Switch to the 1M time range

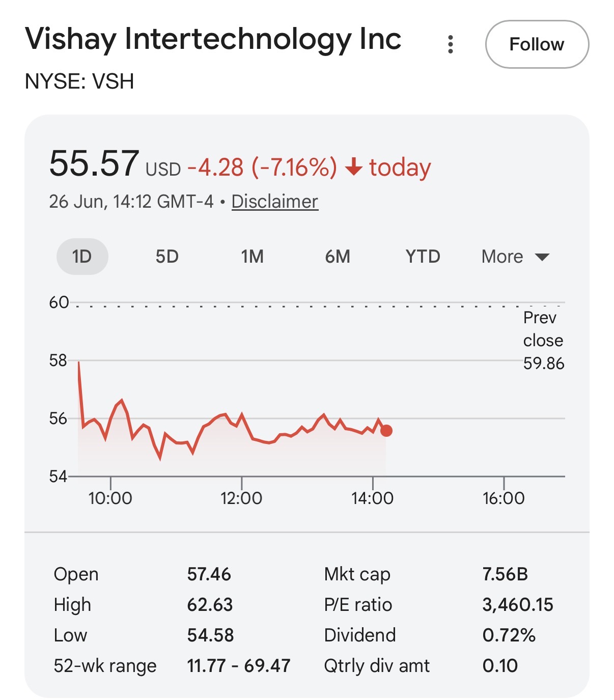coord(253,257)
